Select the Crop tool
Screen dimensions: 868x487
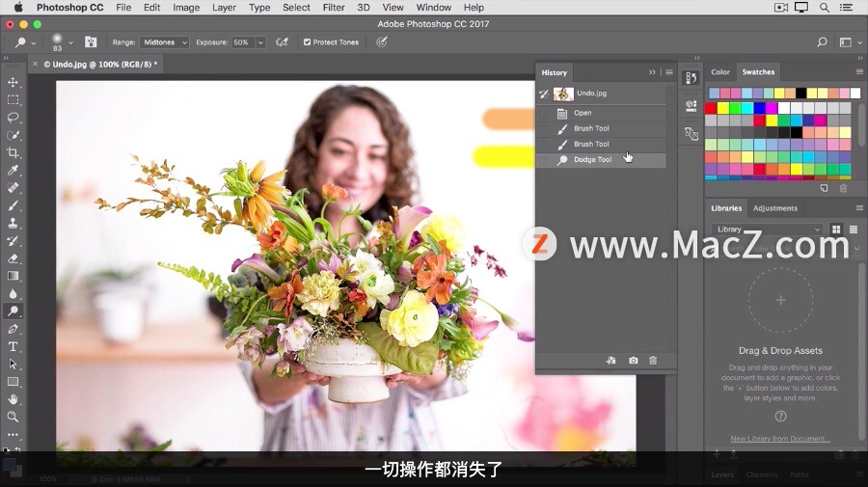click(x=13, y=152)
